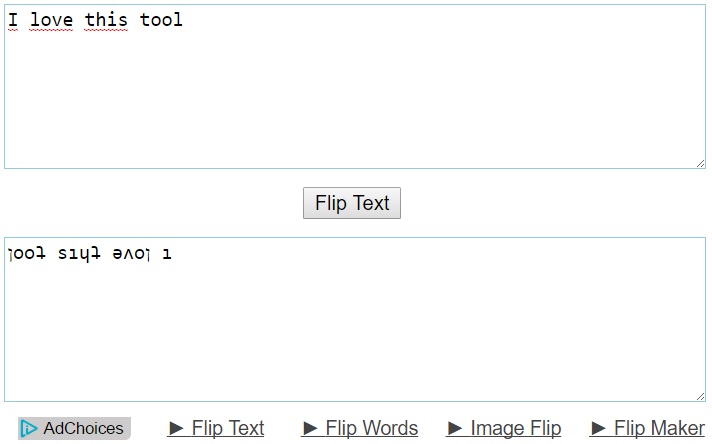Click the arrow icon before Flip Words link

coord(310,428)
